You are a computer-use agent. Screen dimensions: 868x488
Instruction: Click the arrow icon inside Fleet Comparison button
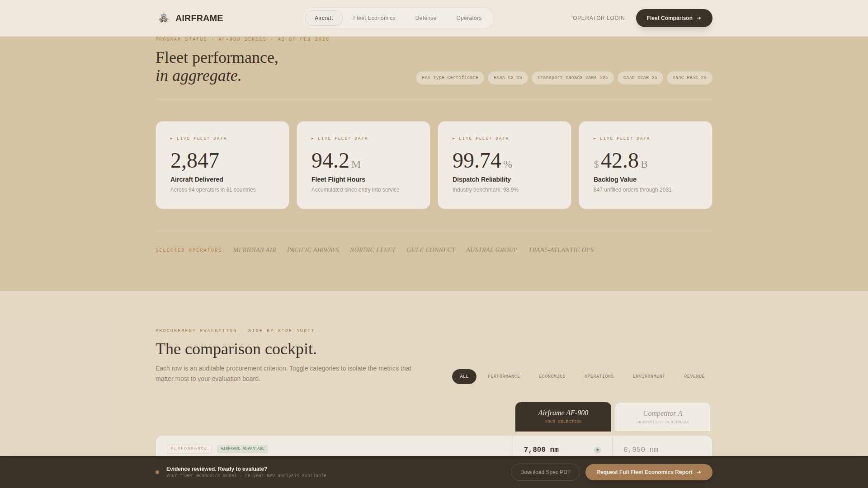(699, 18)
